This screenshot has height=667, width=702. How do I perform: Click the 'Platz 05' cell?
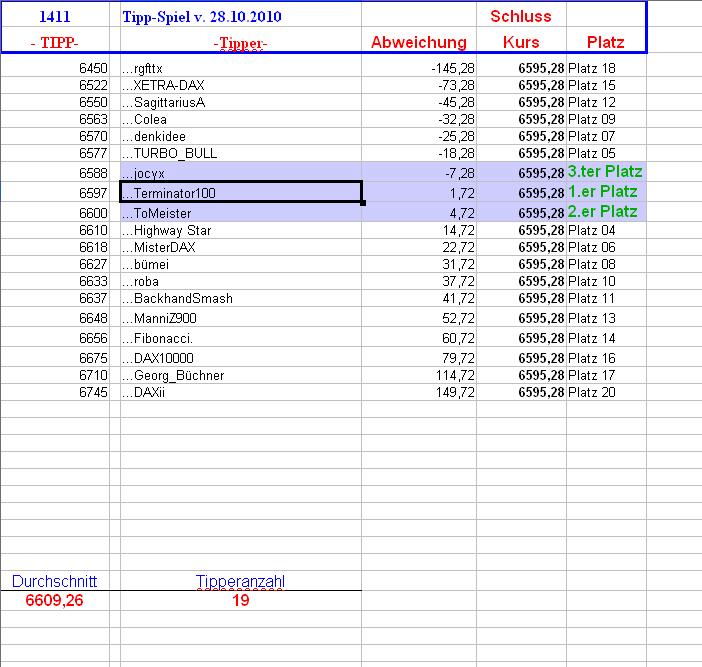[x=591, y=153]
